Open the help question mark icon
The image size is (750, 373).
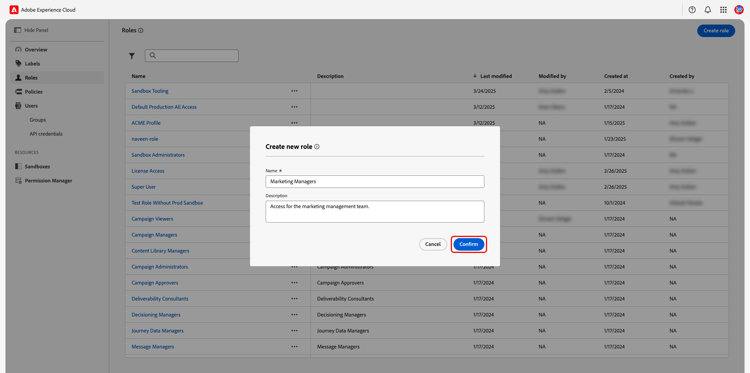pyautogui.click(x=692, y=10)
